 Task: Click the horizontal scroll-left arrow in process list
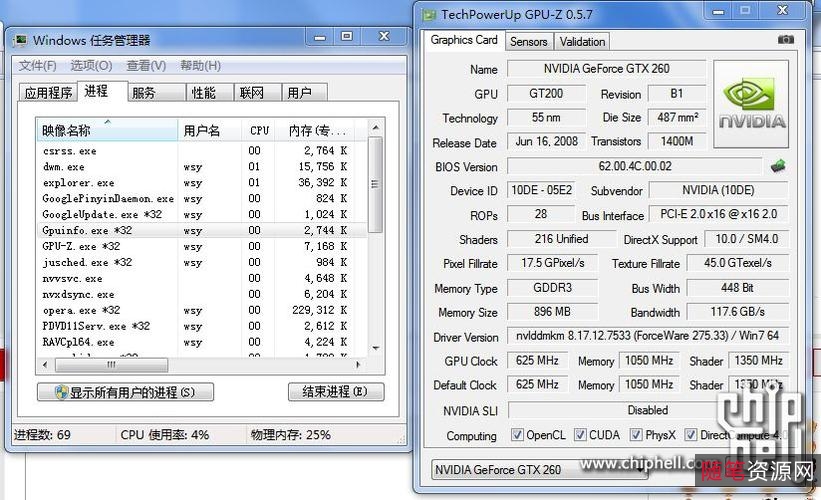coord(45,364)
